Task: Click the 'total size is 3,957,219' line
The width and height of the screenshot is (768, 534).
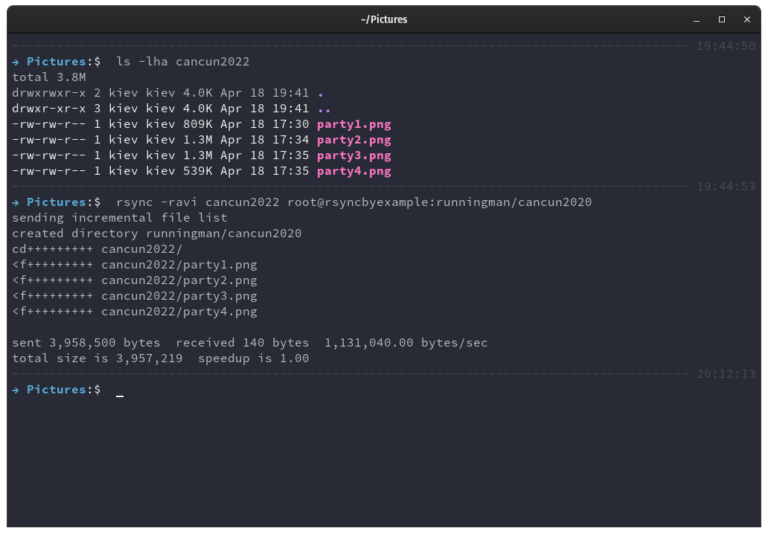Action: click(x=97, y=359)
